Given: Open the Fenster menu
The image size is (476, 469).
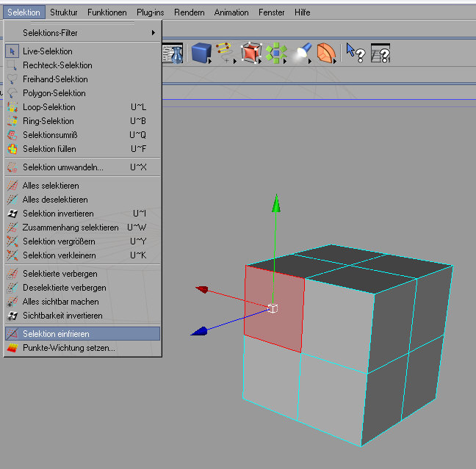Looking at the screenshot, I should [272, 12].
